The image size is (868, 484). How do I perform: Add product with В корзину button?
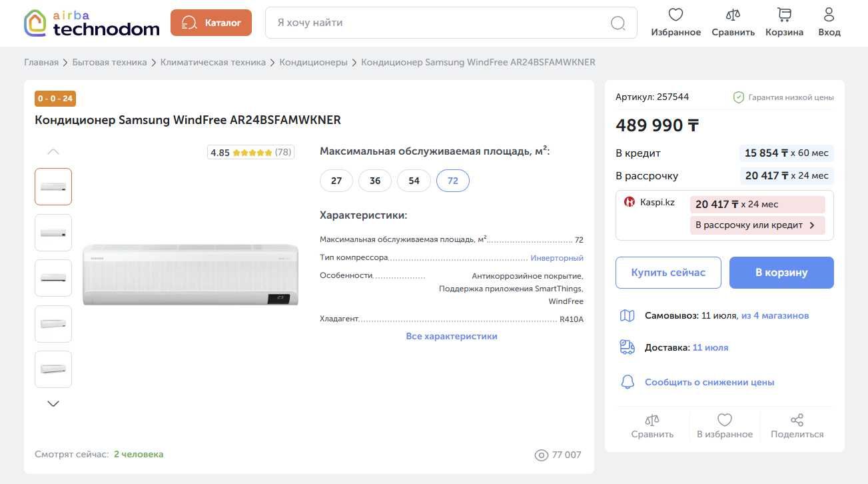[781, 273]
